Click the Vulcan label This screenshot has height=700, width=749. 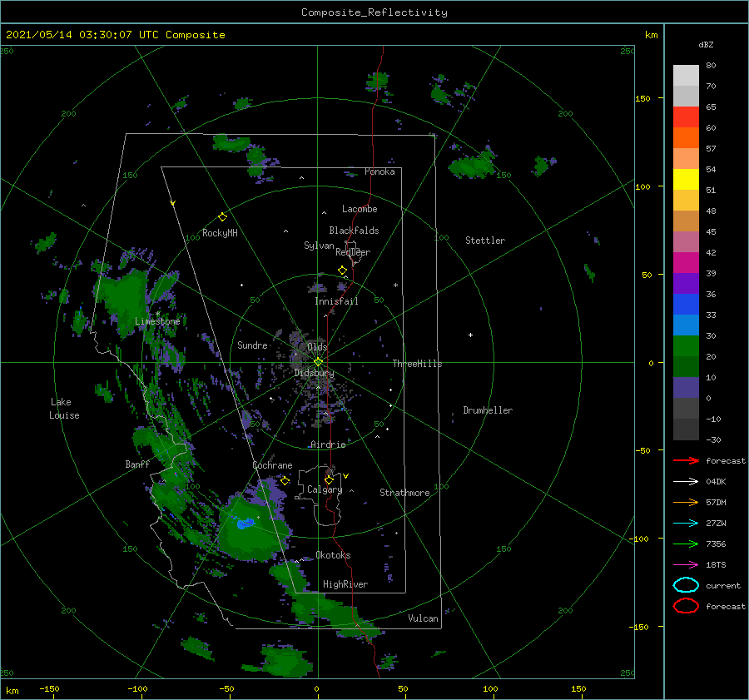(423, 618)
